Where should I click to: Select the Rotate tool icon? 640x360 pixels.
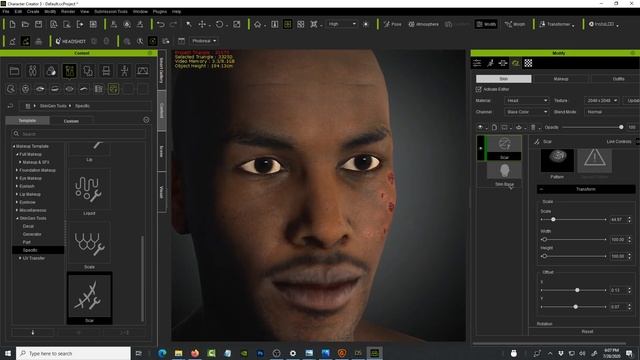pyautogui.click(x=220, y=24)
